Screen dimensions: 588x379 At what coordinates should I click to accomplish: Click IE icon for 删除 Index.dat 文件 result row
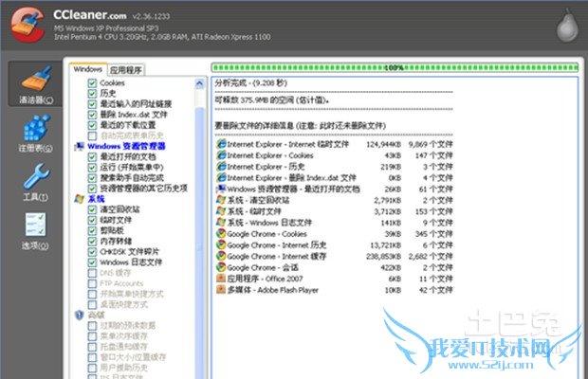click(x=221, y=177)
